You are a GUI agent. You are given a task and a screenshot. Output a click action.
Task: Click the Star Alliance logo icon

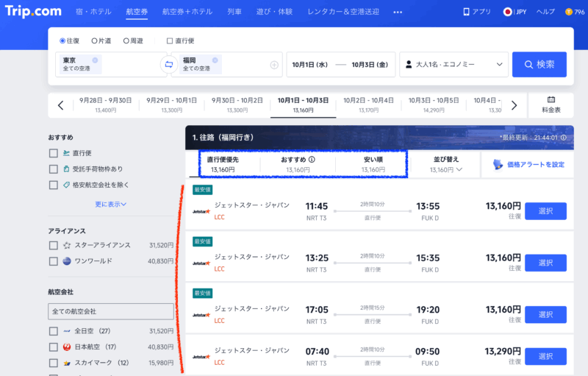pos(67,246)
